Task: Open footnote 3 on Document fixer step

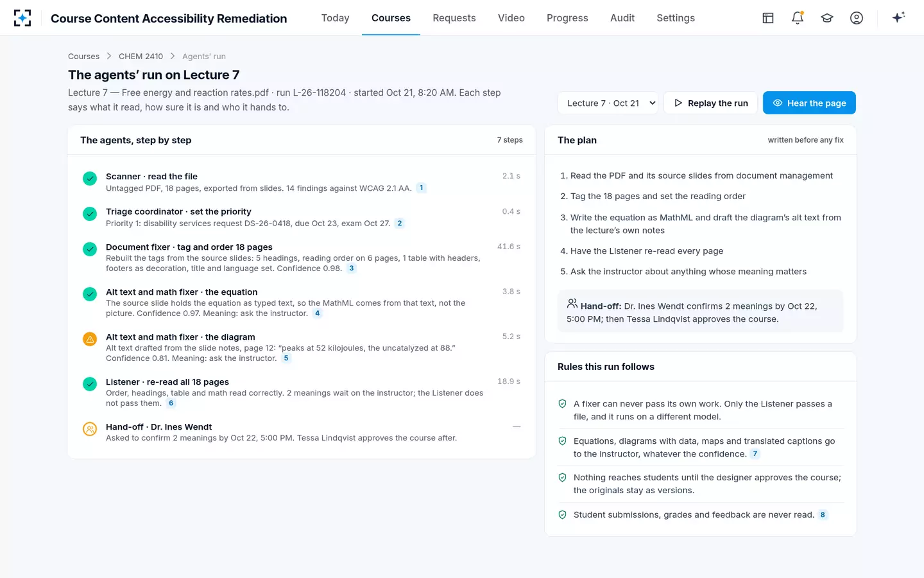Action: pos(351,268)
